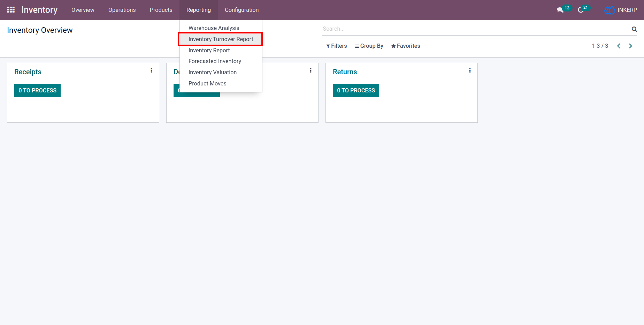Select Inventory Valuation menu entry

tap(221, 72)
